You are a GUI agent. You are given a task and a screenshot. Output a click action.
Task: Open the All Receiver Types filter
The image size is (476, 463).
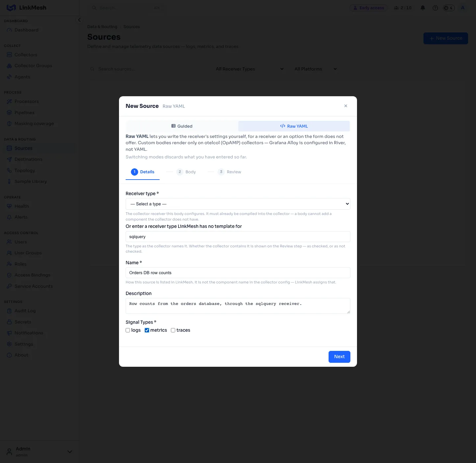[250, 69]
